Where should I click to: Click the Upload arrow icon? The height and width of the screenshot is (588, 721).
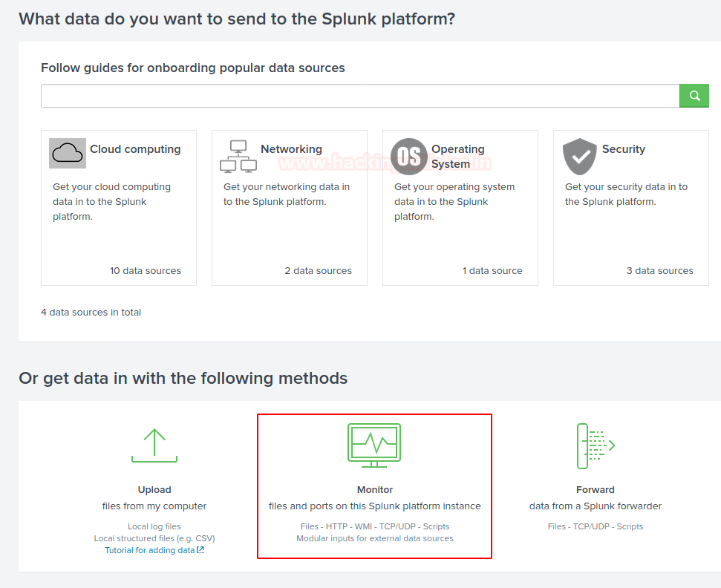point(154,445)
